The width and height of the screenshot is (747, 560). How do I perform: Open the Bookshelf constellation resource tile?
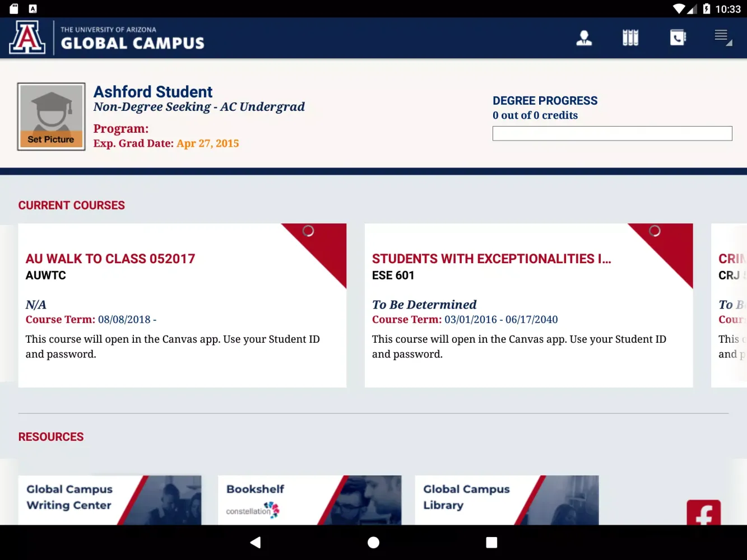click(309, 500)
